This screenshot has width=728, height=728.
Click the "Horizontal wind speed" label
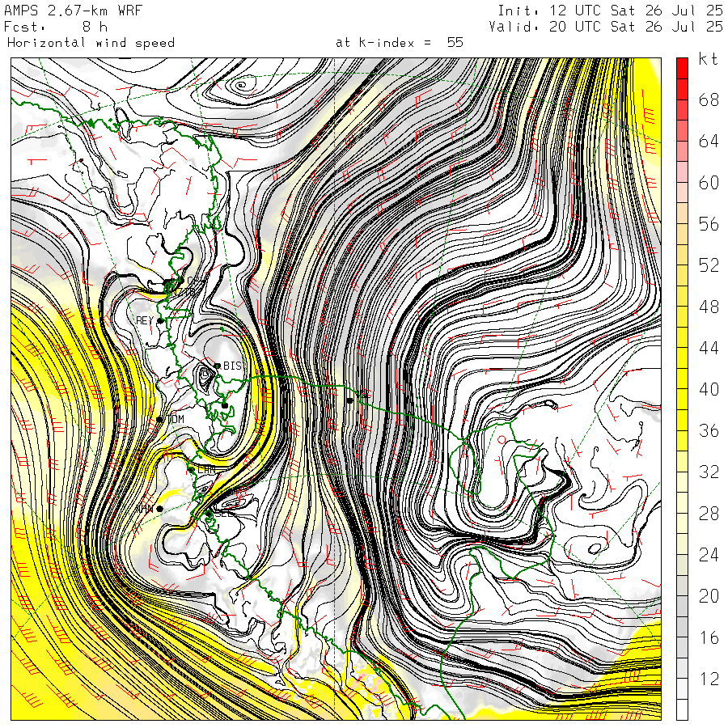(91, 43)
